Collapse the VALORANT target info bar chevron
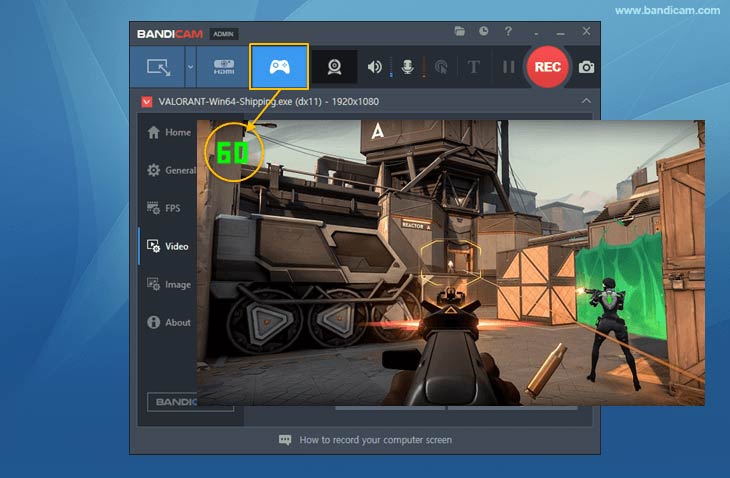 [x=586, y=101]
